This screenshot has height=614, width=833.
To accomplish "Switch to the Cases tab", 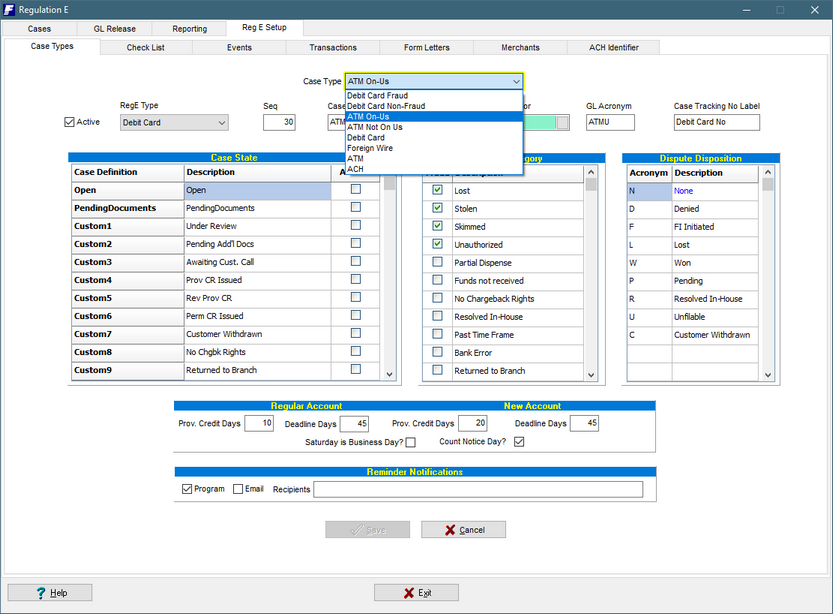I will click(39, 29).
